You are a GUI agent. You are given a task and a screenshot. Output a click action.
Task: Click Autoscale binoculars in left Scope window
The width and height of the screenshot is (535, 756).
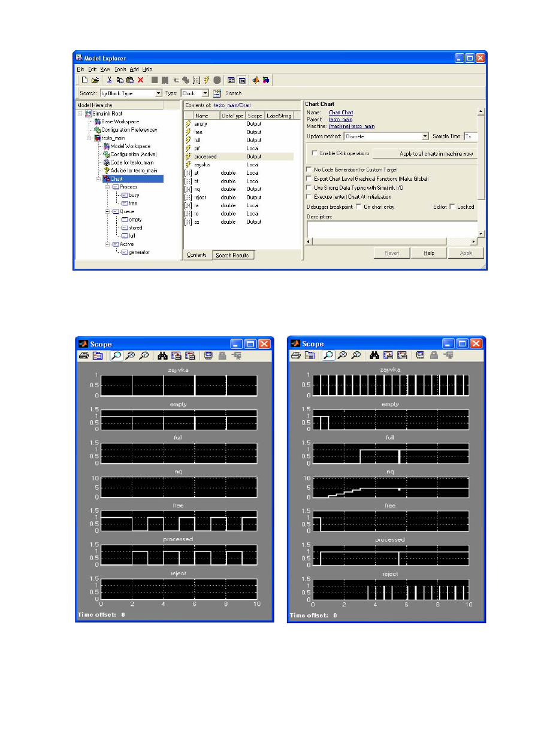click(162, 356)
